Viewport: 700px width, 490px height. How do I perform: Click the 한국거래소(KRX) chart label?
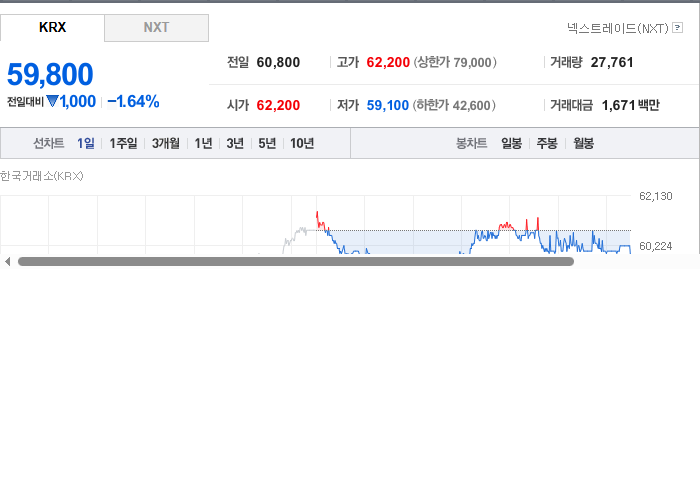[x=42, y=176]
